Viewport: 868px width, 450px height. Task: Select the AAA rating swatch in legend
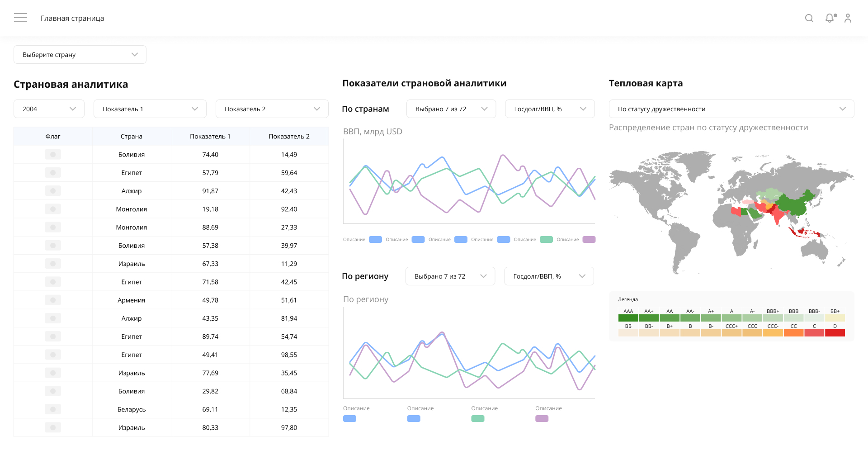(x=628, y=318)
